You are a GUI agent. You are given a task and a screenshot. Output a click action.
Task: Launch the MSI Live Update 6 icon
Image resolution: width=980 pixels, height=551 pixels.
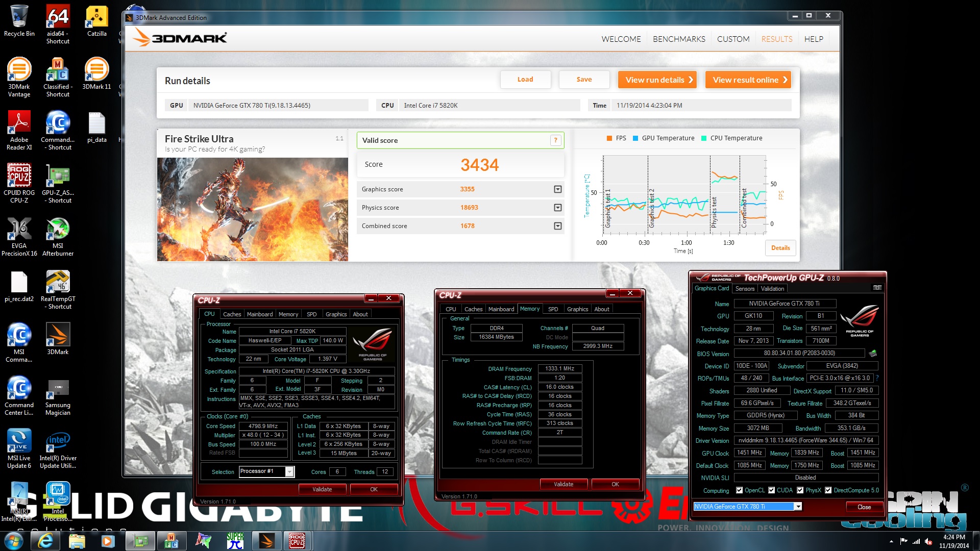tap(19, 449)
